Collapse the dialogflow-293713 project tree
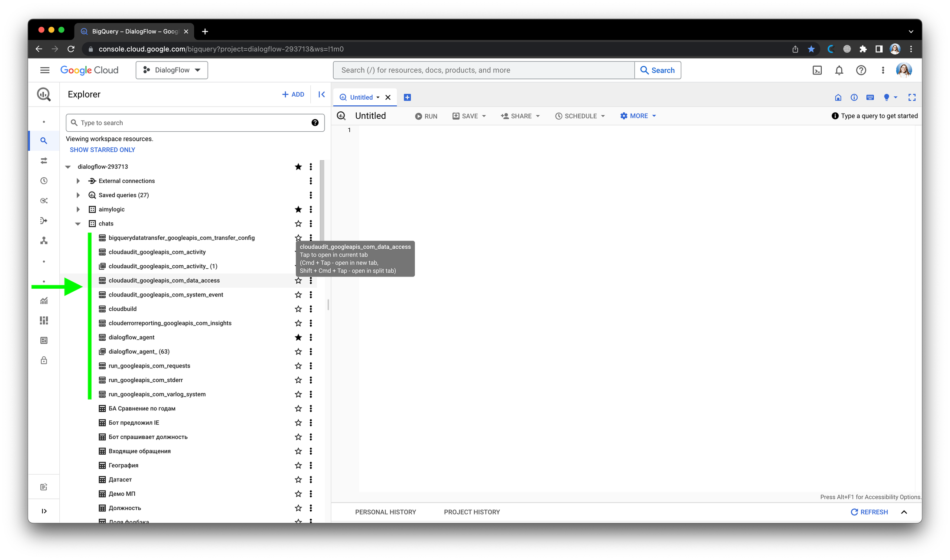Image resolution: width=950 pixels, height=560 pixels. point(68,167)
